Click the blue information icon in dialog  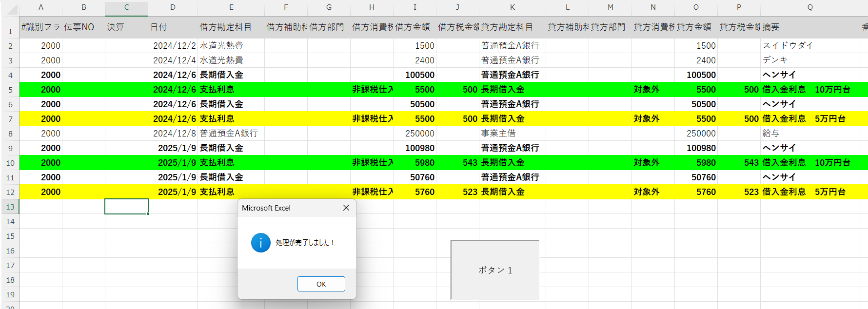click(x=260, y=242)
